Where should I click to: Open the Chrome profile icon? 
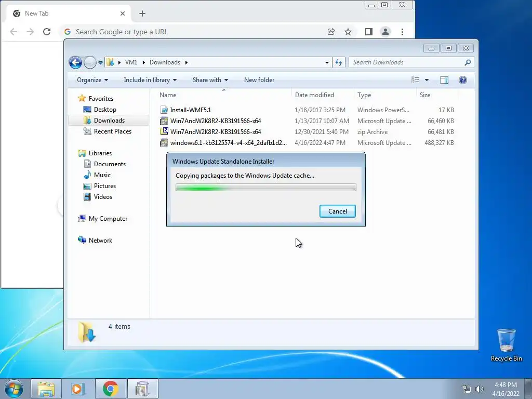point(385,32)
